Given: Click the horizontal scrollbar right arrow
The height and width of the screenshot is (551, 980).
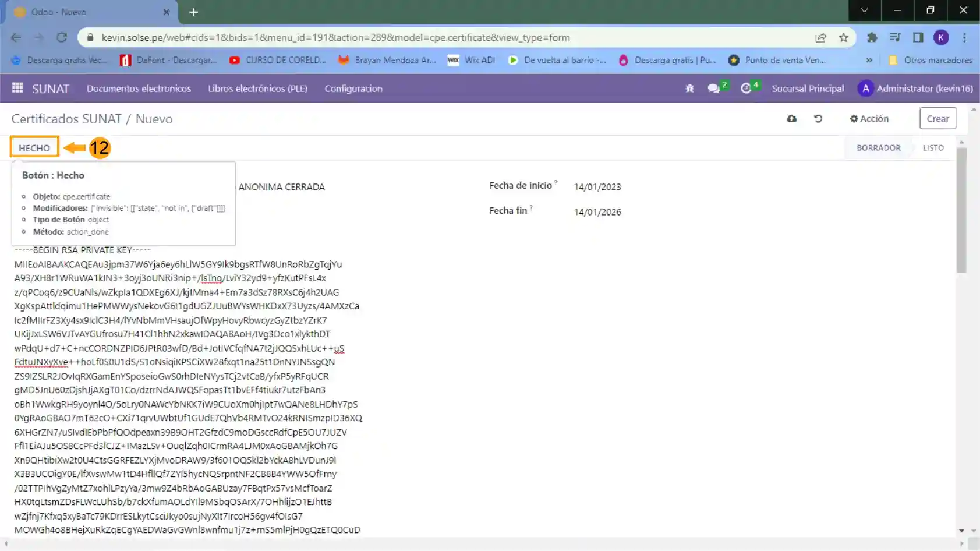Looking at the screenshot, I should point(961,543).
